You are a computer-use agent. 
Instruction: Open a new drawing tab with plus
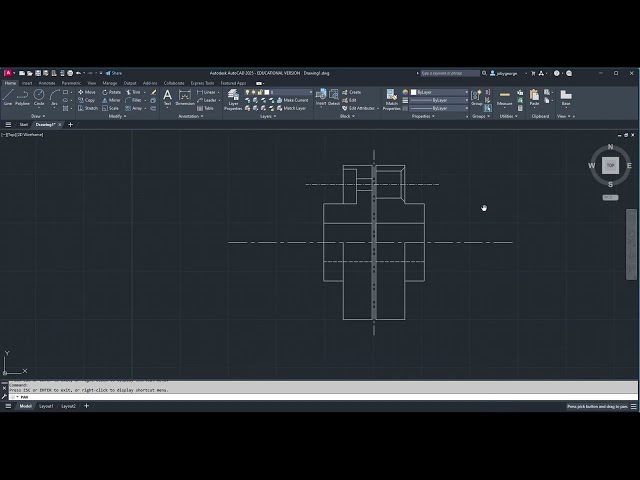[x=70, y=124]
